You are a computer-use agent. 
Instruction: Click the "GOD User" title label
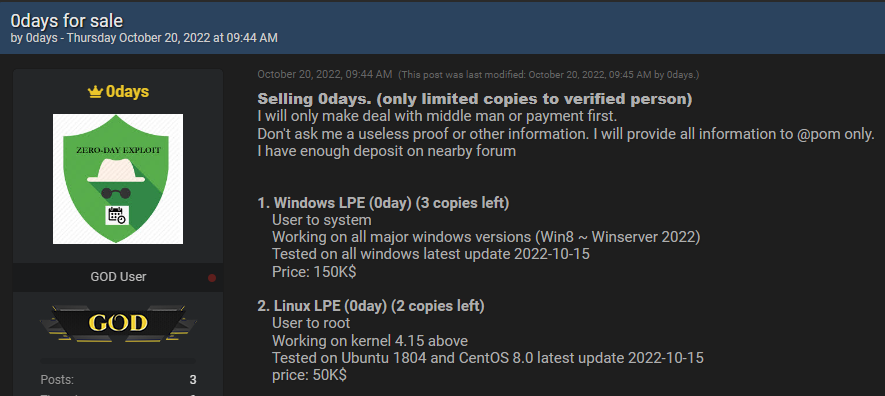pyautogui.click(x=118, y=277)
